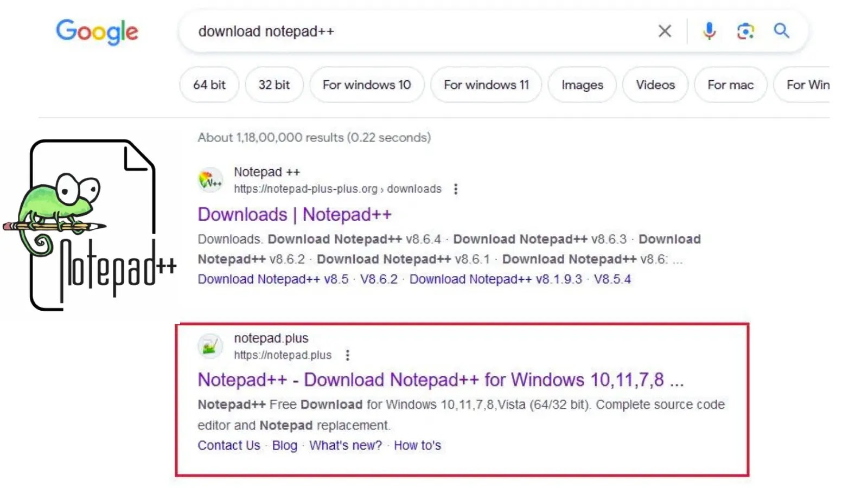Select the For windows 10 chip
The height and width of the screenshot is (488, 868).
[367, 85]
